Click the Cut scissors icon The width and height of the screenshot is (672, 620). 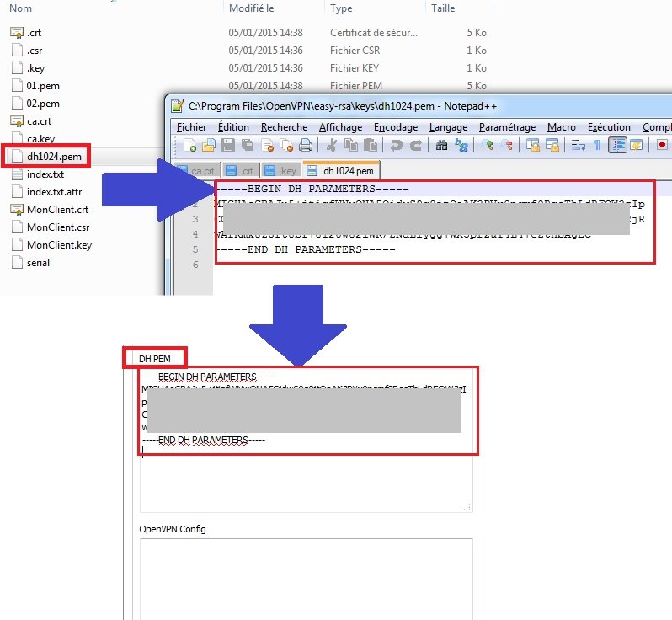tap(331, 146)
